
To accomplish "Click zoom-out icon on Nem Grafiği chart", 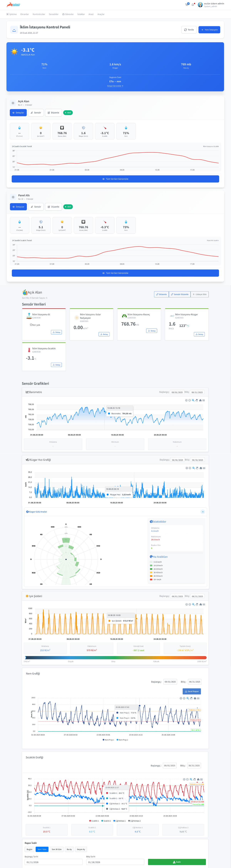I will pyautogui.click(x=184, y=698).
